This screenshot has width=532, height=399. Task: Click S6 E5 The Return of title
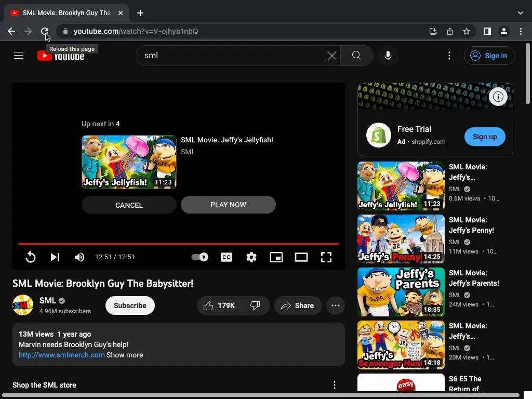coord(466,383)
